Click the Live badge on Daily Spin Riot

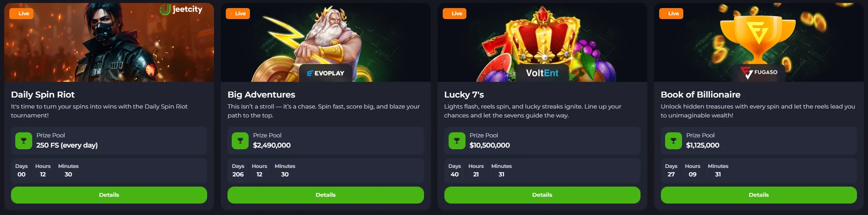coord(21,14)
